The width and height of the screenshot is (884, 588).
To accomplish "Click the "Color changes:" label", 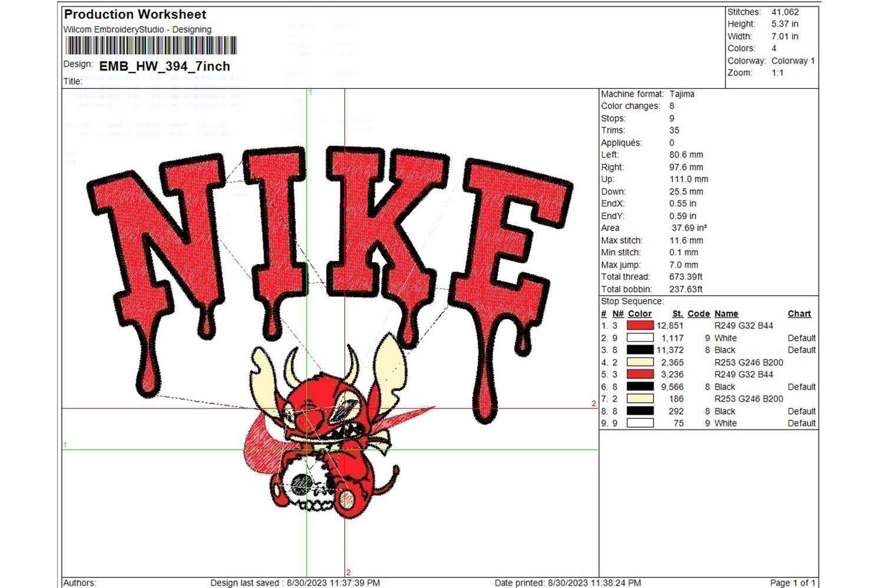I will pyautogui.click(x=631, y=106).
